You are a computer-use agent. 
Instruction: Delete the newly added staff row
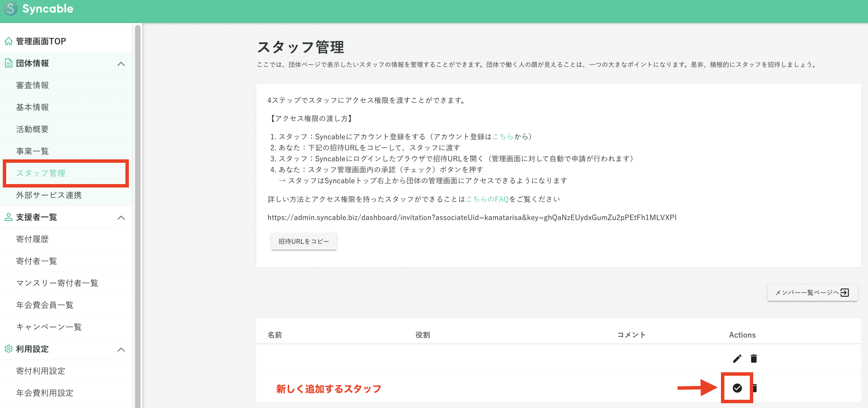point(755,388)
